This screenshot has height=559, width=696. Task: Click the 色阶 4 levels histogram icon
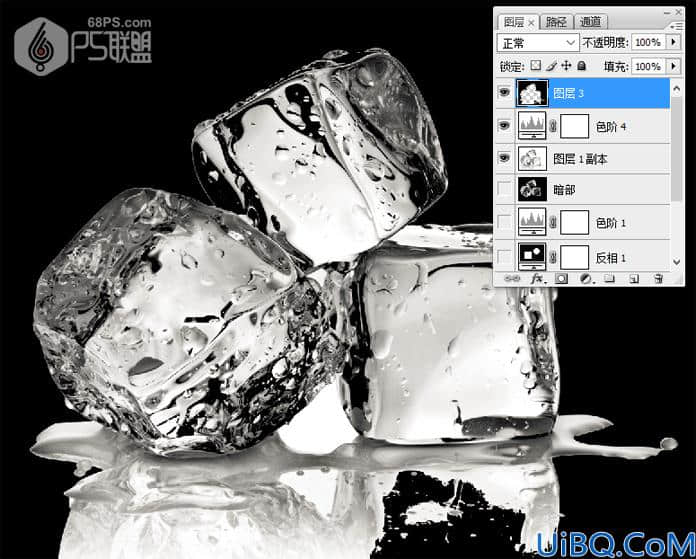click(x=532, y=126)
